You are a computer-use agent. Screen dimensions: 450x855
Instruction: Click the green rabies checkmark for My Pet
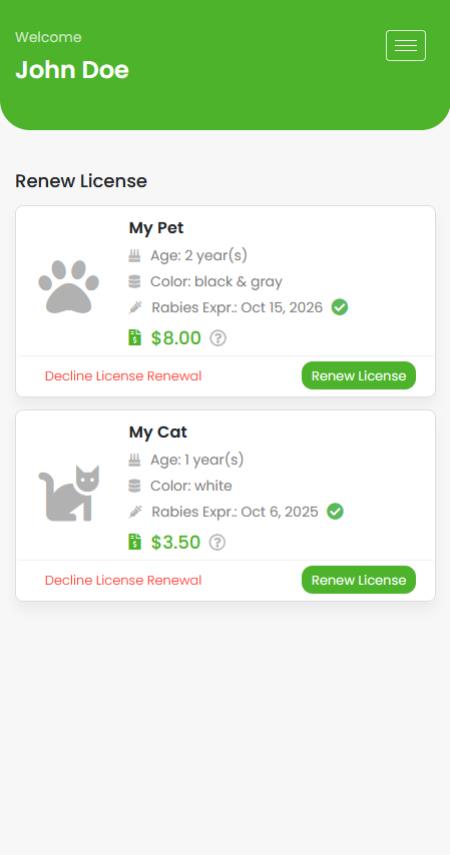(x=340, y=308)
